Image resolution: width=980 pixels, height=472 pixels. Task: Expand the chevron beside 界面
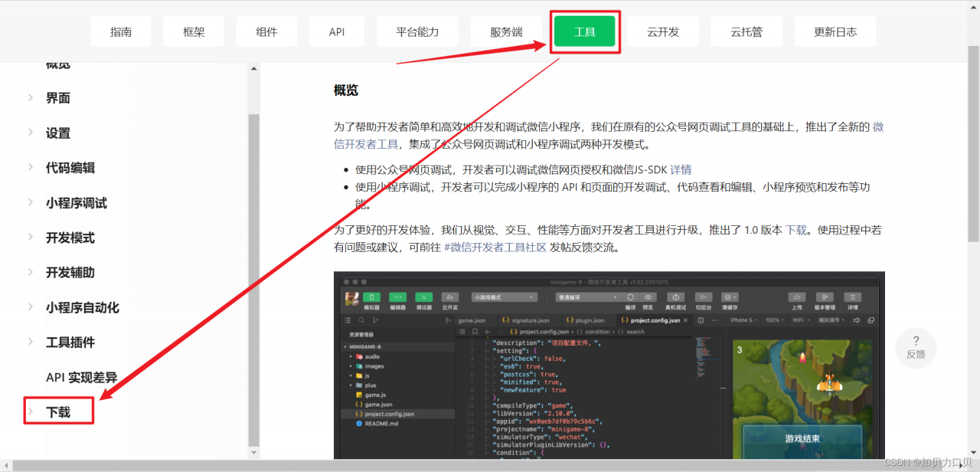(31, 97)
